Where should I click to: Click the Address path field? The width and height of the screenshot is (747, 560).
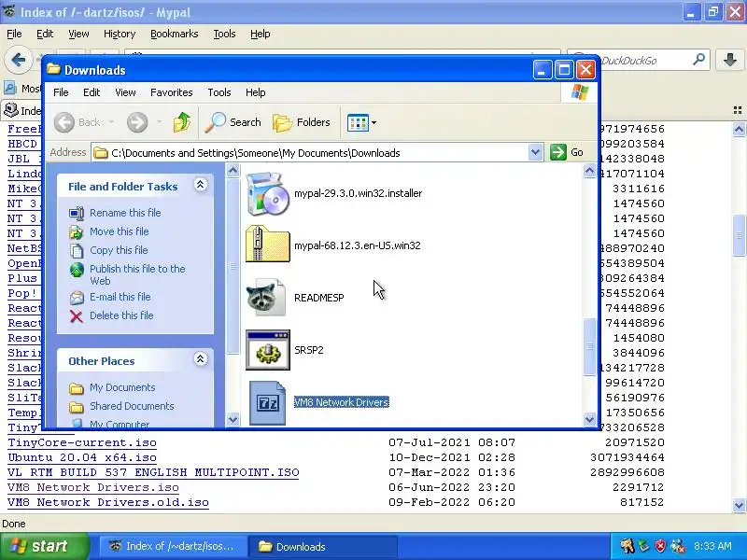tap(310, 153)
